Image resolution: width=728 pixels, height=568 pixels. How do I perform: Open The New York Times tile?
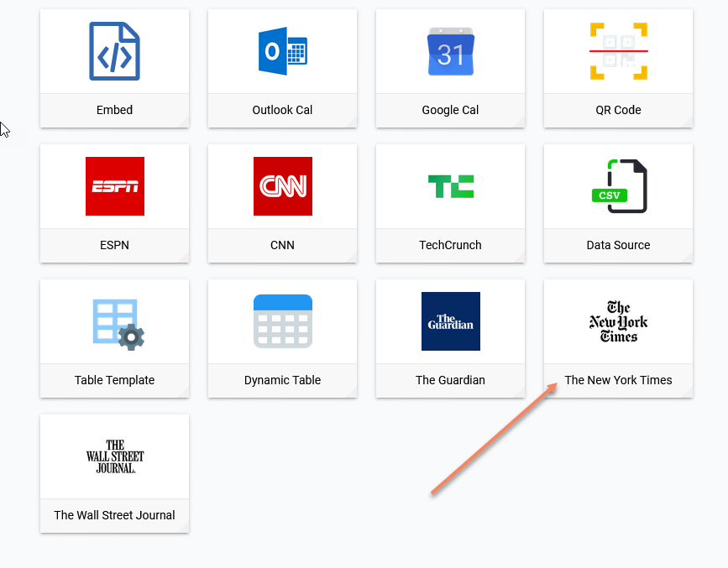[x=618, y=338]
